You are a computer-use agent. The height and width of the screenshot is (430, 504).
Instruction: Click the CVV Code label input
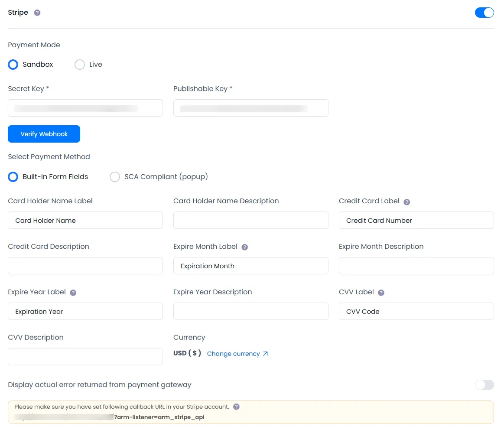416,311
